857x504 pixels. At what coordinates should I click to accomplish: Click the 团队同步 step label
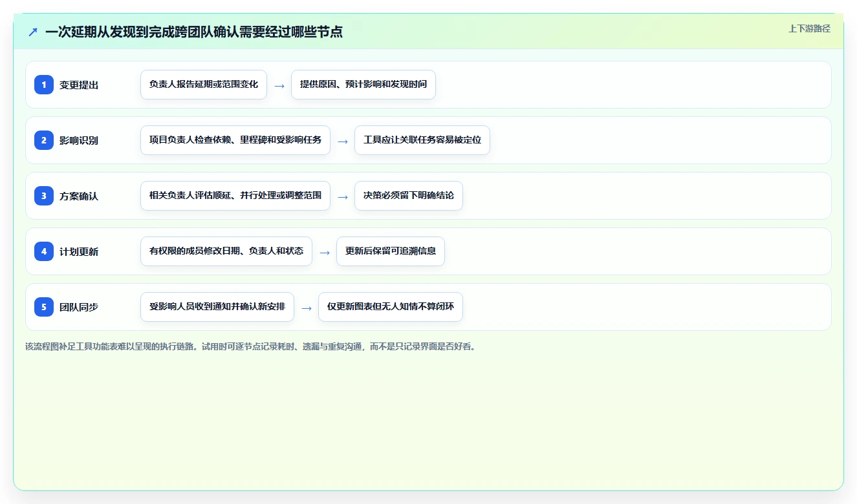(x=79, y=307)
